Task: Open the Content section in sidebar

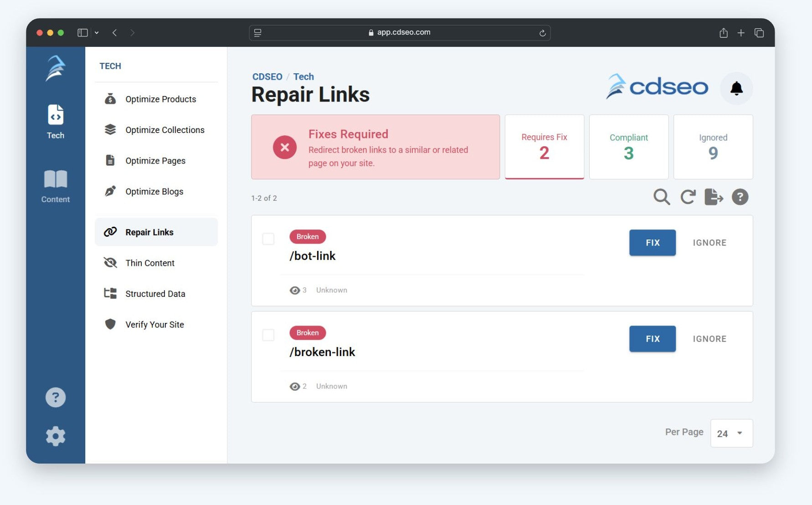Action: (56, 186)
